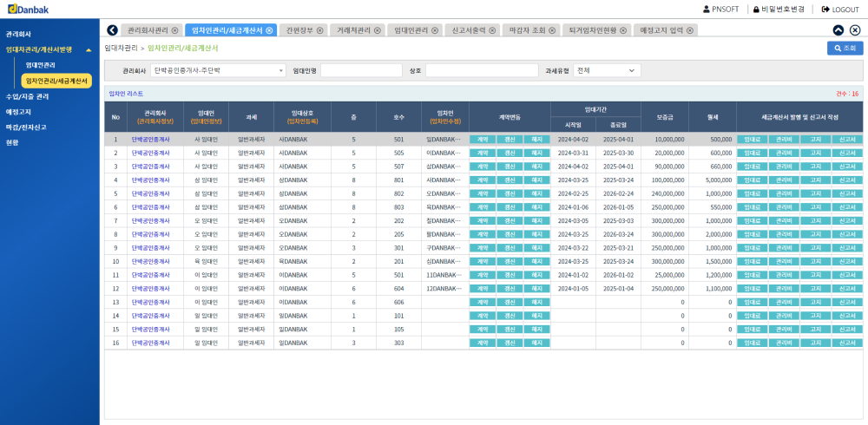Click the back arrow icon before the tabs

(x=112, y=30)
